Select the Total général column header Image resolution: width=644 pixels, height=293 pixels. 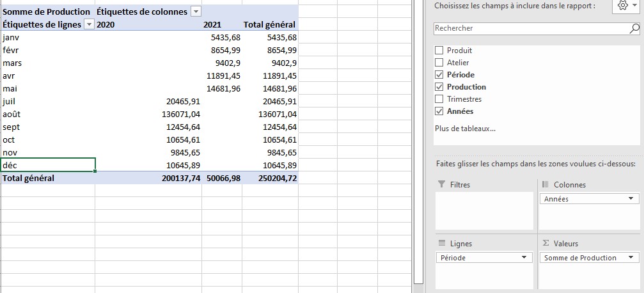pos(270,25)
